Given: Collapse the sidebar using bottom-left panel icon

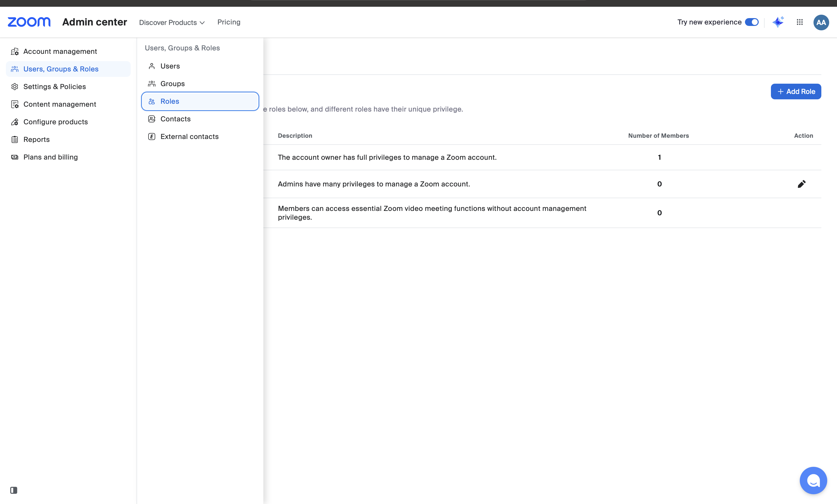Looking at the screenshot, I should pos(14,490).
